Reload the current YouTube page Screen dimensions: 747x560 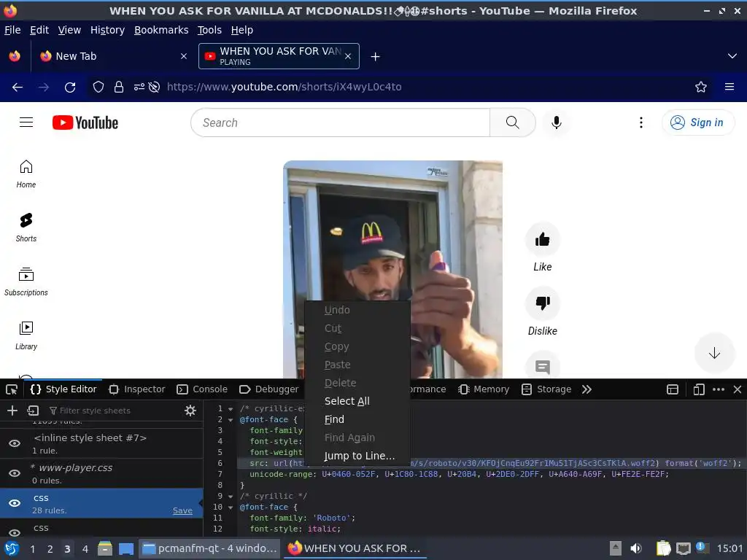pyautogui.click(x=70, y=87)
